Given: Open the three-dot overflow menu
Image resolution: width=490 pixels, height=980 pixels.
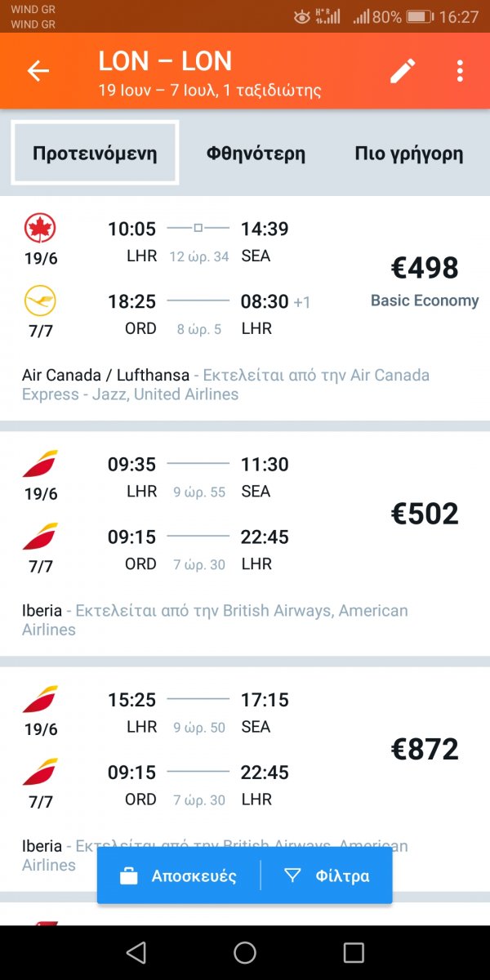Looking at the screenshot, I should pos(460,71).
